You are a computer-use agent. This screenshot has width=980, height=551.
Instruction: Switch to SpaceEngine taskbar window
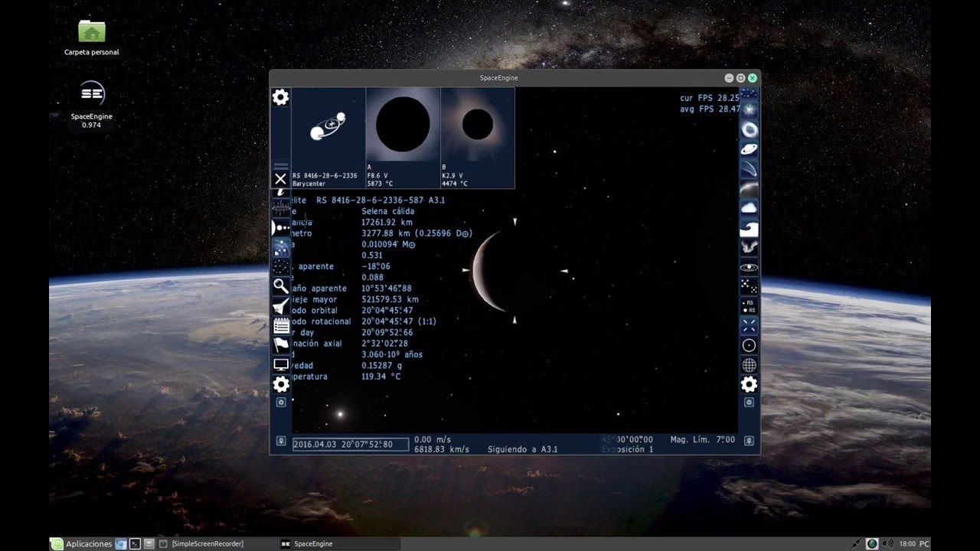point(339,543)
